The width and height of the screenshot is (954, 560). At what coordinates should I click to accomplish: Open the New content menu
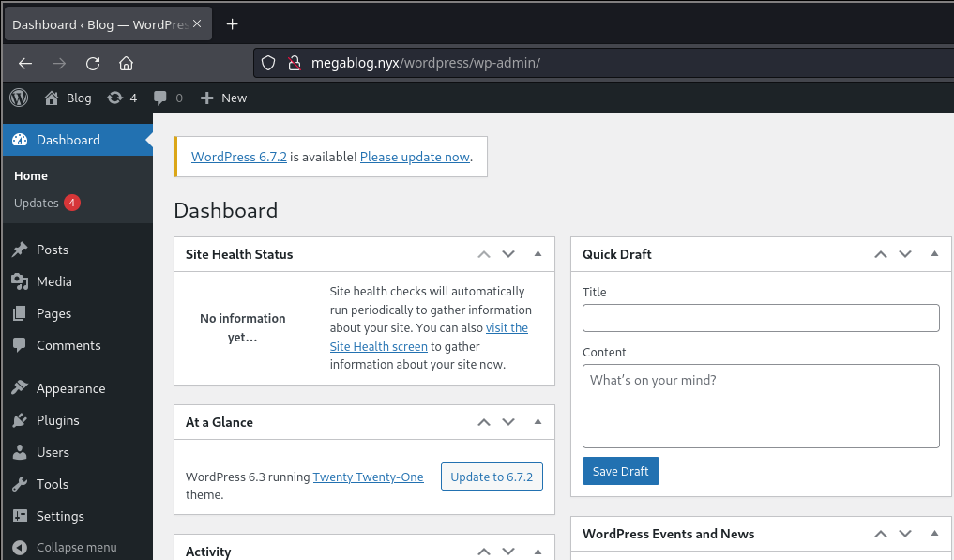(224, 98)
